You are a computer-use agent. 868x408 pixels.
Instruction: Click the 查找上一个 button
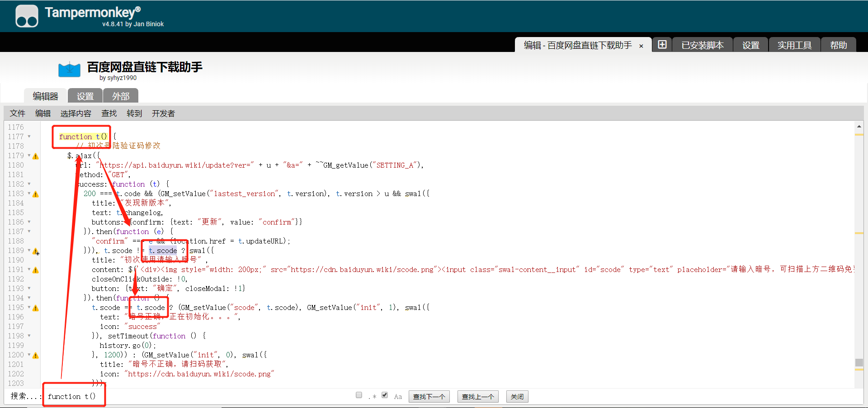pos(478,396)
